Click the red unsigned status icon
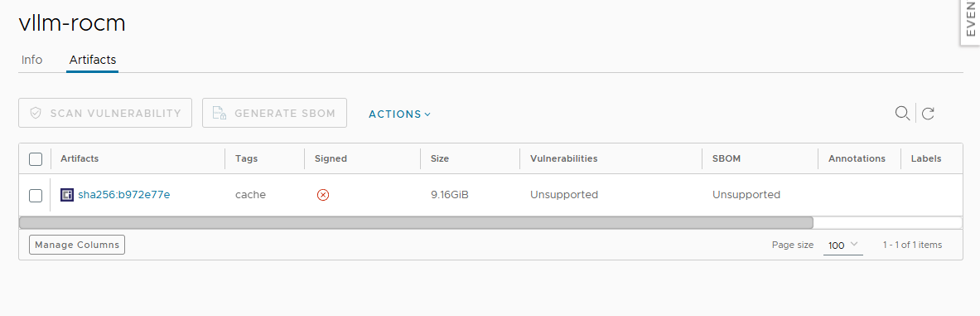 click(x=323, y=195)
